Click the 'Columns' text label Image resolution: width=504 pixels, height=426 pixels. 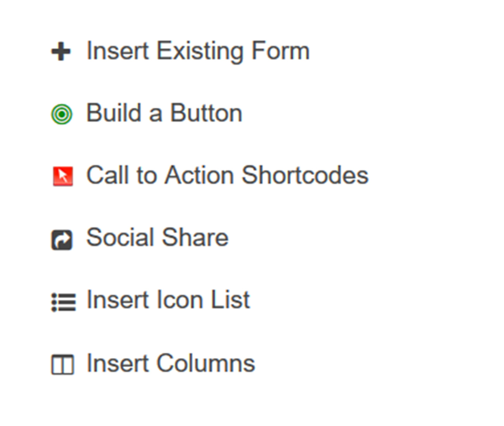tap(205, 363)
